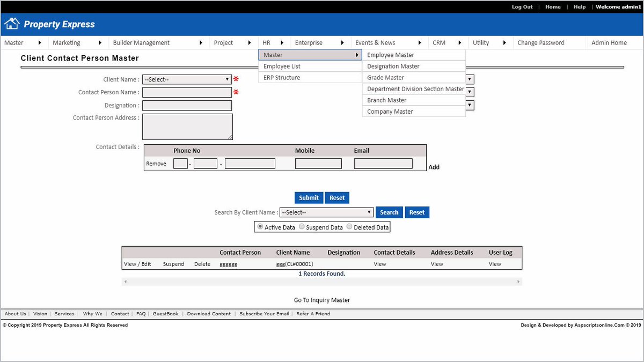Click View / Edit for gggggg record
This screenshot has height=362, width=644.
click(x=137, y=264)
